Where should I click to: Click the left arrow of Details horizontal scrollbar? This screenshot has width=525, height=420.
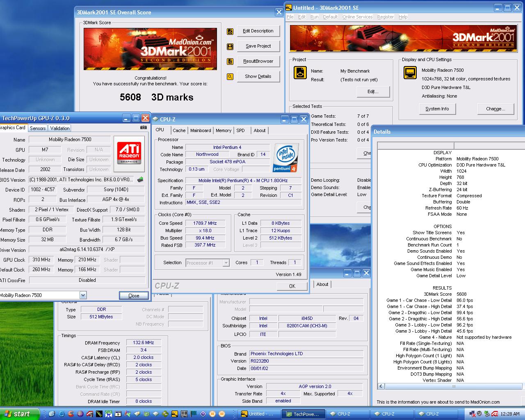pos(381,386)
